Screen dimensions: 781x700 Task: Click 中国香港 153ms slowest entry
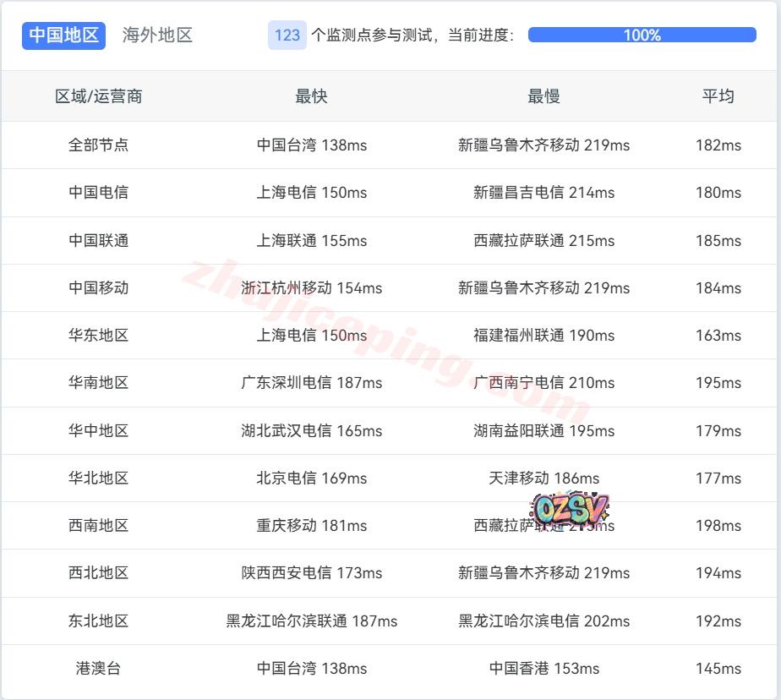point(543,669)
